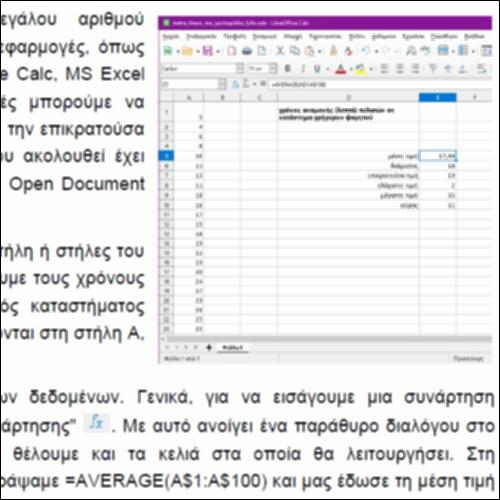
Task: Toggle Underline formatting
Action: click(x=317, y=69)
